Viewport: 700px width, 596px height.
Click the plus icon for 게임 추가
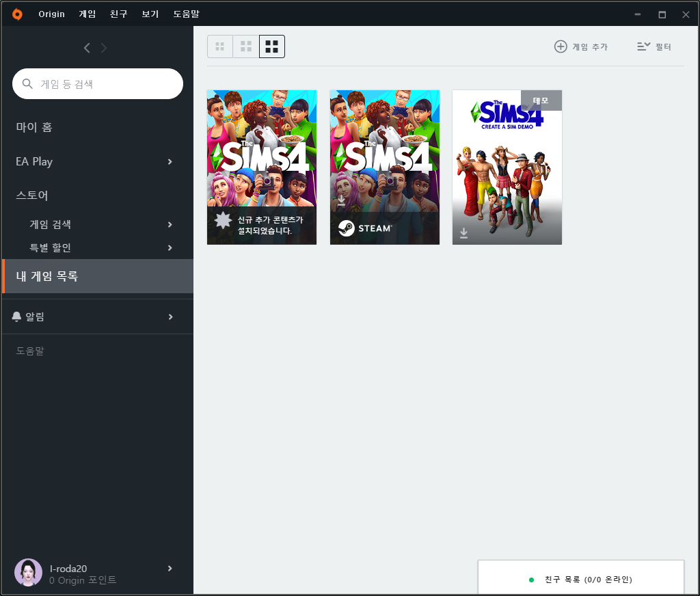pyautogui.click(x=561, y=46)
